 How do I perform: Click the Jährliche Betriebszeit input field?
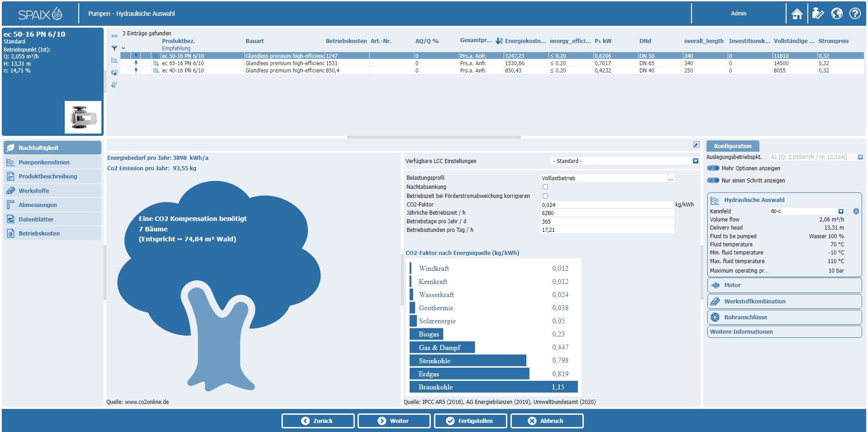pos(607,213)
